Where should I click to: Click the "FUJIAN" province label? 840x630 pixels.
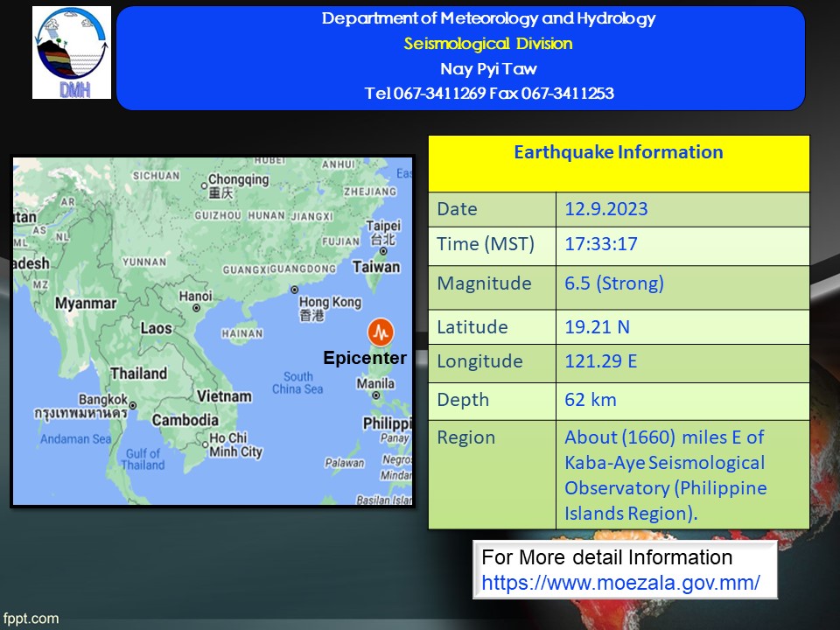[x=340, y=241]
